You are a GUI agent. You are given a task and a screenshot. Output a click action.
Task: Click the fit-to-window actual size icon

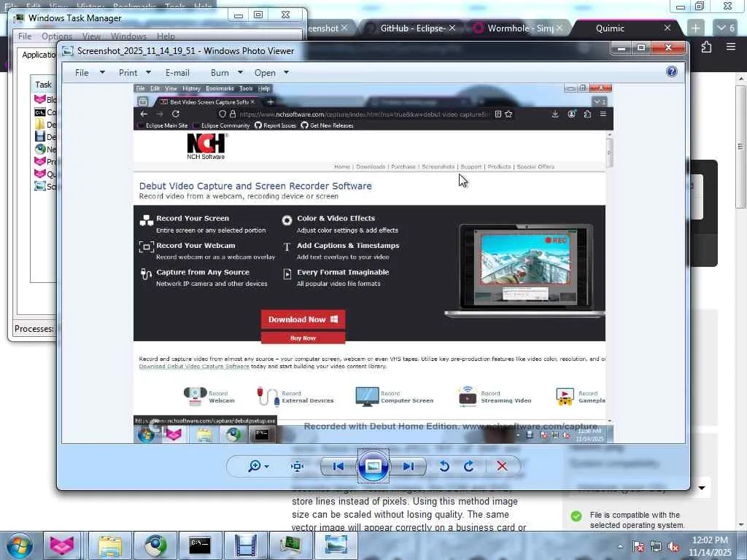tap(298, 466)
